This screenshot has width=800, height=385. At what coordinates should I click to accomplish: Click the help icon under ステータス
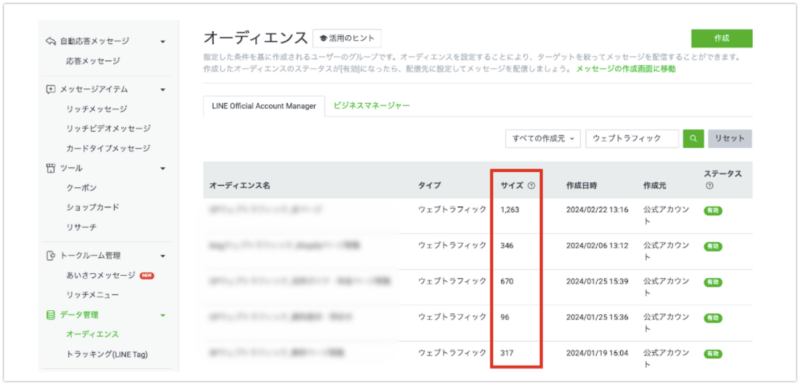(x=709, y=186)
